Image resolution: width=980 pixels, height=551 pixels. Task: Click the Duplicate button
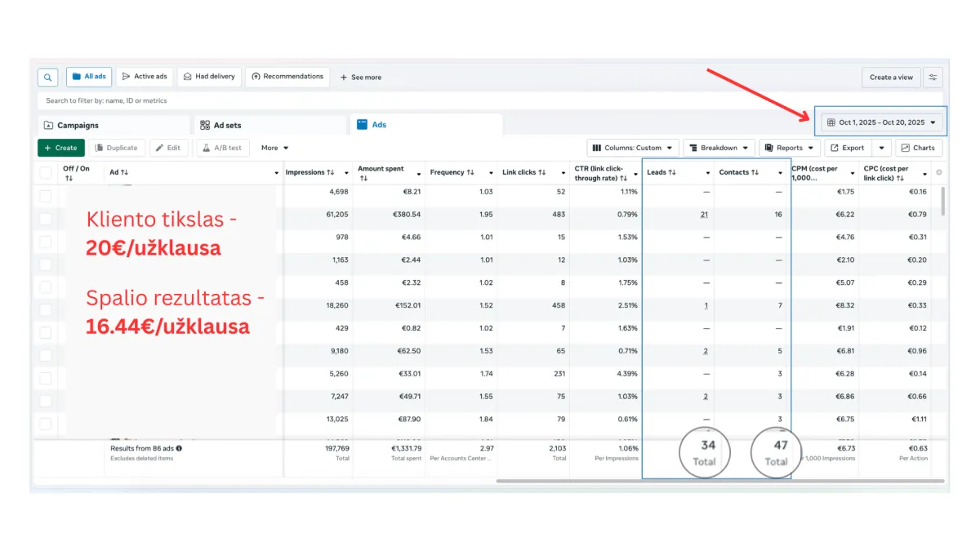115,148
